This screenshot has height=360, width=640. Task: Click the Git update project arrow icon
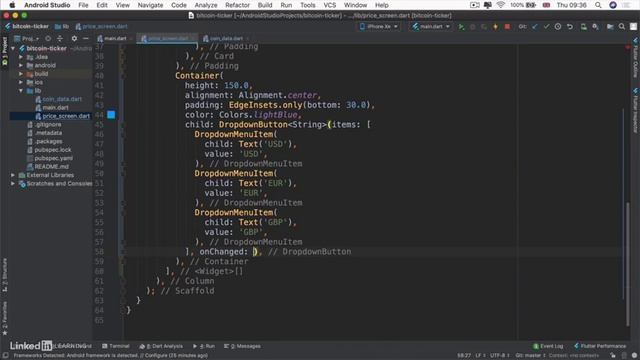(x=535, y=27)
